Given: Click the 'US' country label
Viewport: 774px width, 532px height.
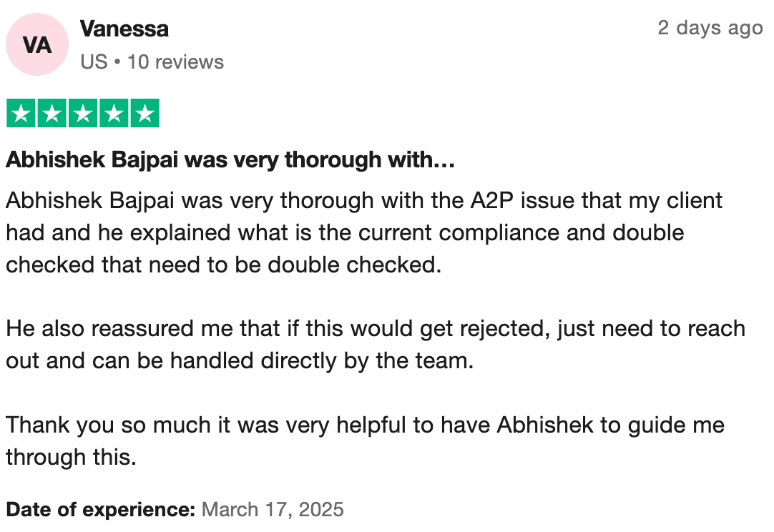Looking at the screenshot, I should tap(94, 62).
